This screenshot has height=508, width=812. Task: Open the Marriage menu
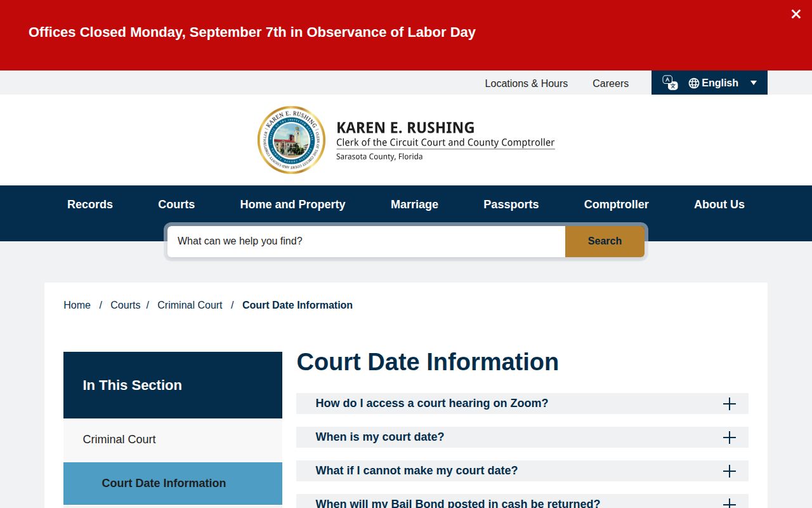point(414,204)
